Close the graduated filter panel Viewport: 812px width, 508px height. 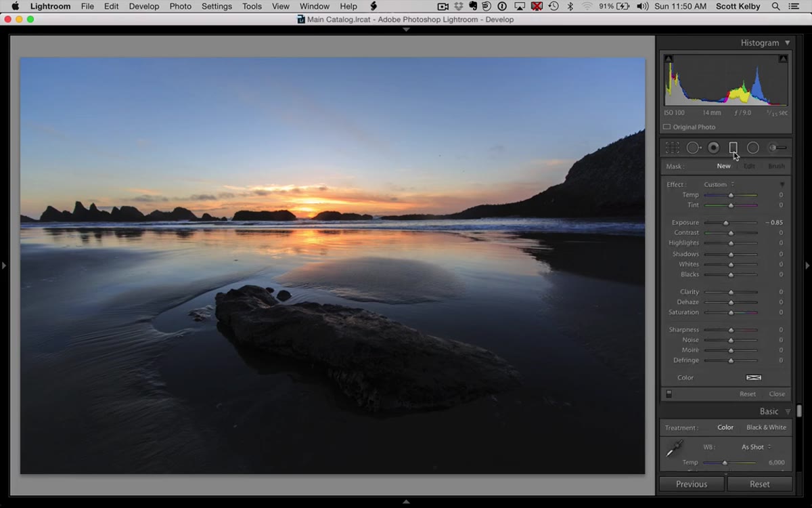777,394
